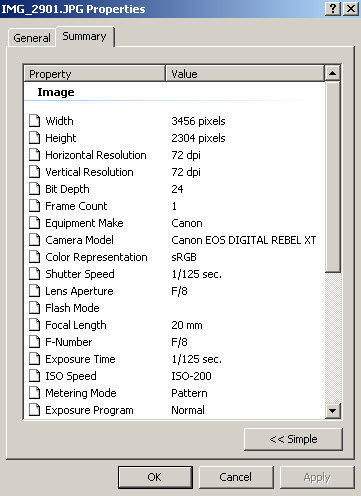Click the icon beside Exposure Program
The image size is (361, 496).
(x=34, y=410)
